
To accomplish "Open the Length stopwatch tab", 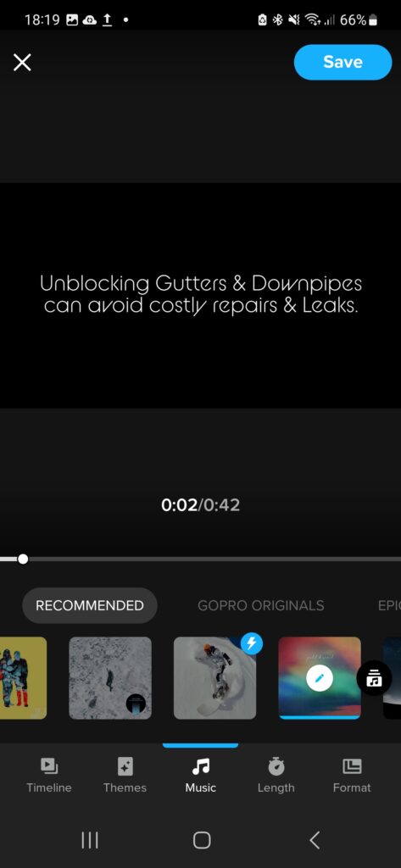I will (276, 776).
